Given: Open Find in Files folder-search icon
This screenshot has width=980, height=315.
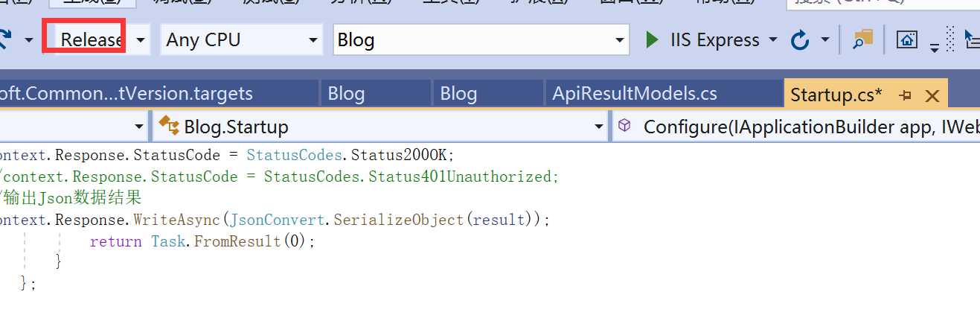Looking at the screenshot, I should [862, 39].
